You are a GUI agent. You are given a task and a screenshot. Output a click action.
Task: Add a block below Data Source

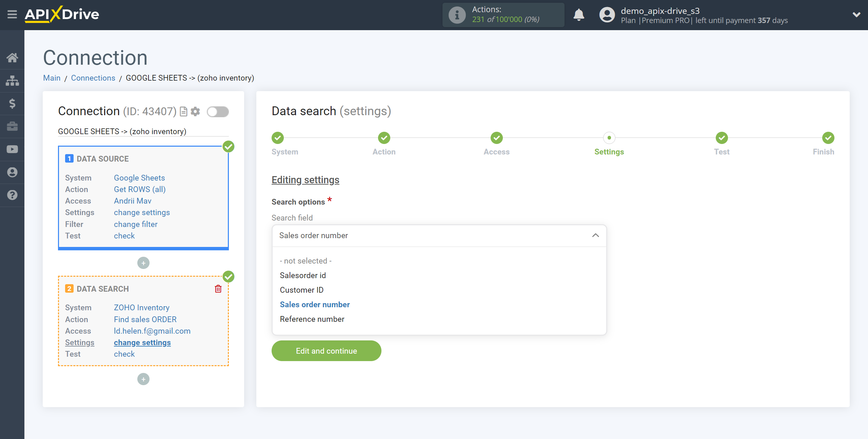[143, 263]
